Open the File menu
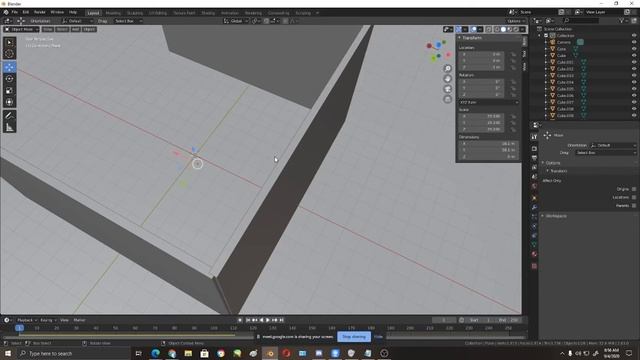The height and width of the screenshot is (360, 640). click(x=14, y=12)
